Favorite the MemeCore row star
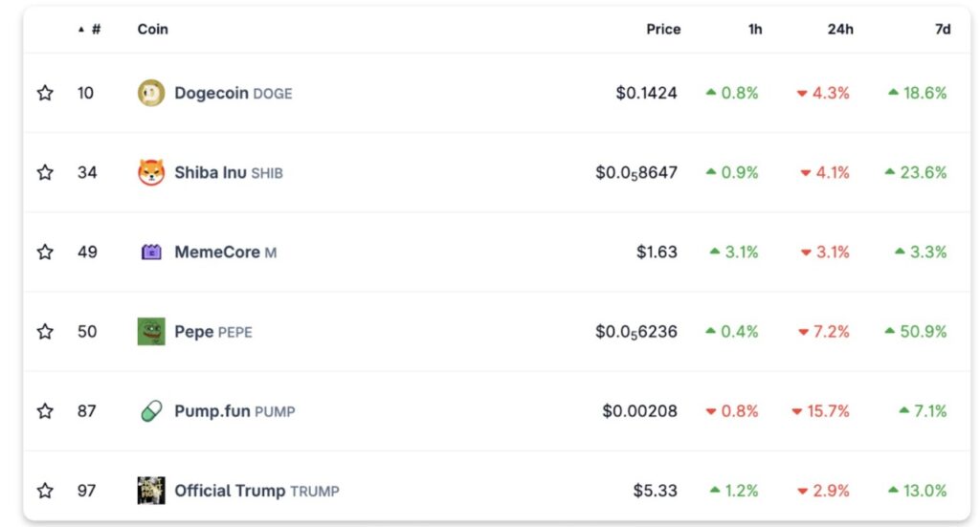Image resolution: width=980 pixels, height=527 pixels. pyautogui.click(x=45, y=253)
